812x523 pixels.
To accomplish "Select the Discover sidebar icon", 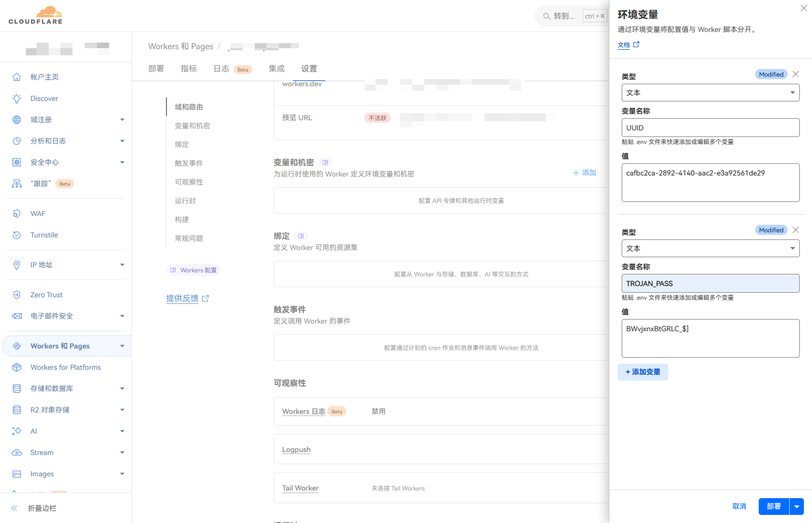I will click(x=17, y=98).
